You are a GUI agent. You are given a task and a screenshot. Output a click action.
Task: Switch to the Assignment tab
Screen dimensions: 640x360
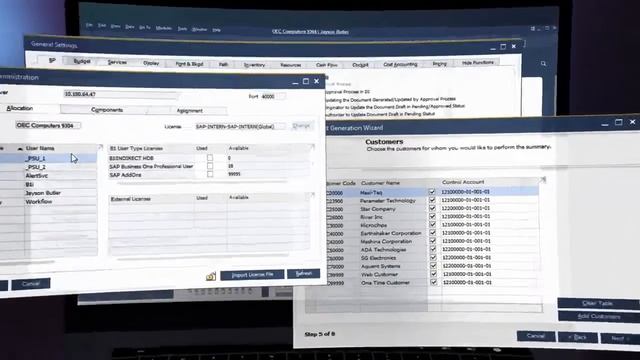pyautogui.click(x=189, y=111)
